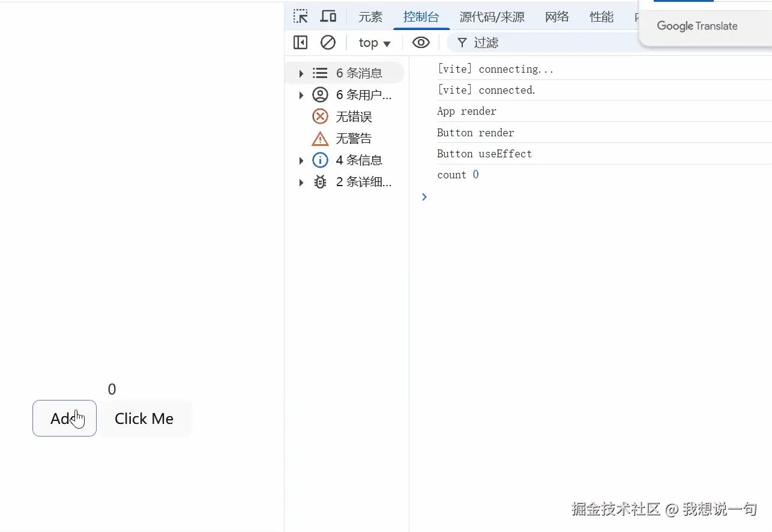
Task: Create live expression with eye icon
Action: coord(421,43)
